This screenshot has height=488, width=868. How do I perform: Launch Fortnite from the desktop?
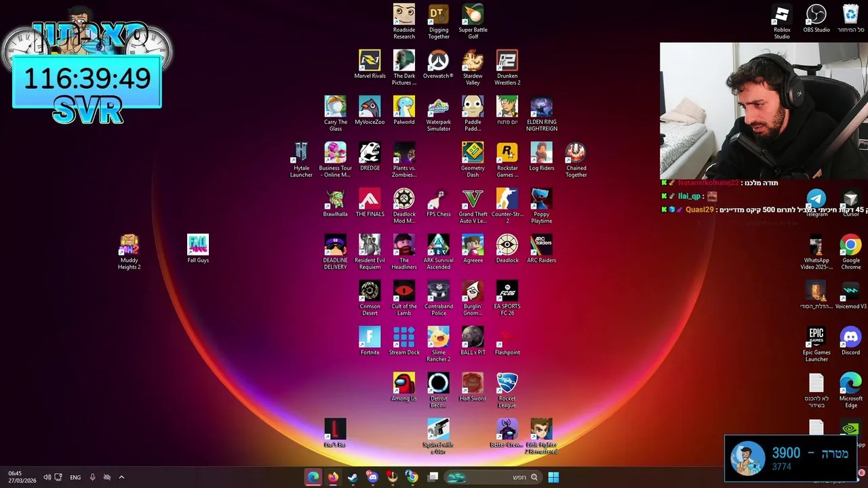pos(370,341)
